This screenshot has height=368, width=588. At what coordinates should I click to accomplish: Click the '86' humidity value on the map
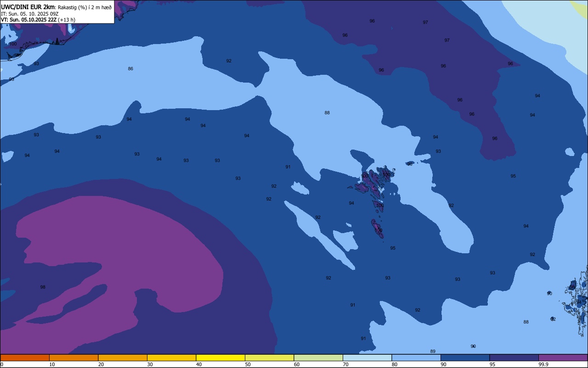point(130,69)
